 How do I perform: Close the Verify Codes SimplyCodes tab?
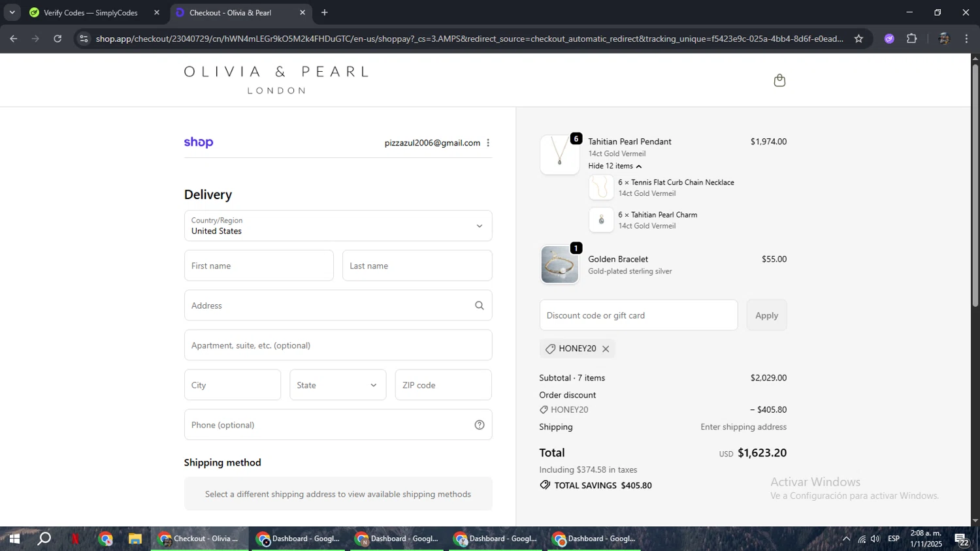(156, 12)
